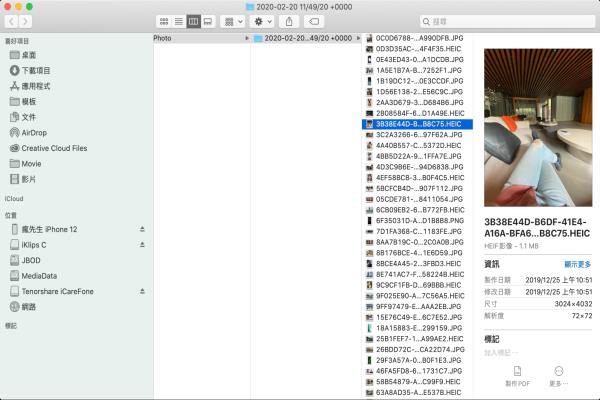Viewport: 600px width, 400px height.
Task: Focus the search field
Action: pos(507,21)
